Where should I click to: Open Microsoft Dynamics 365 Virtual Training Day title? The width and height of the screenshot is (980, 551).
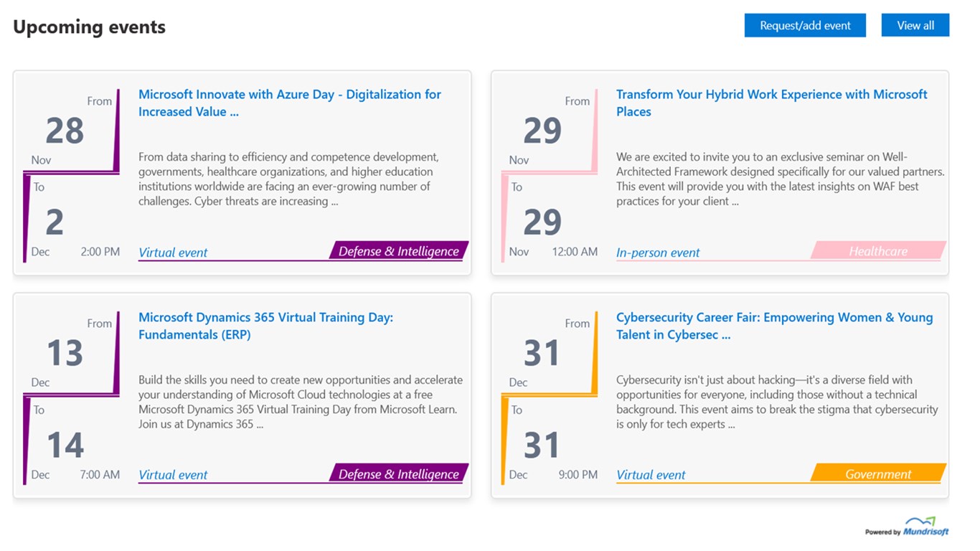point(265,326)
